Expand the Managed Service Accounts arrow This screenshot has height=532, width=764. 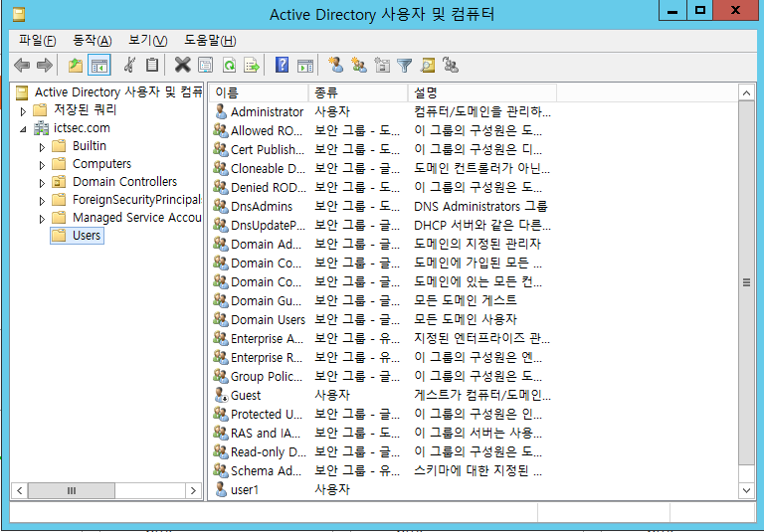[42, 219]
